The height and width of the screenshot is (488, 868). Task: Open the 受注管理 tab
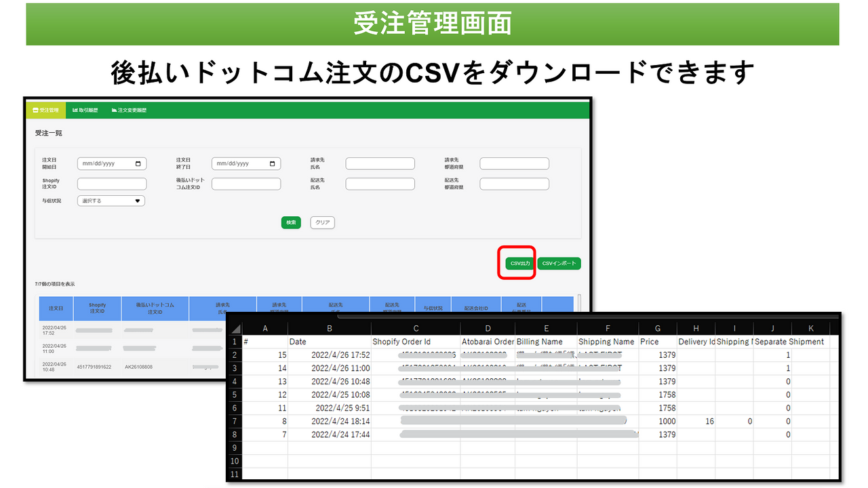pos(45,110)
